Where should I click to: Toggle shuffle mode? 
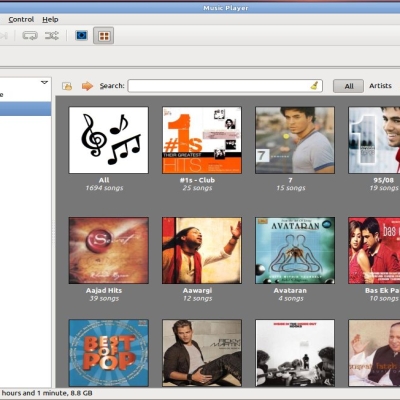(52, 35)
